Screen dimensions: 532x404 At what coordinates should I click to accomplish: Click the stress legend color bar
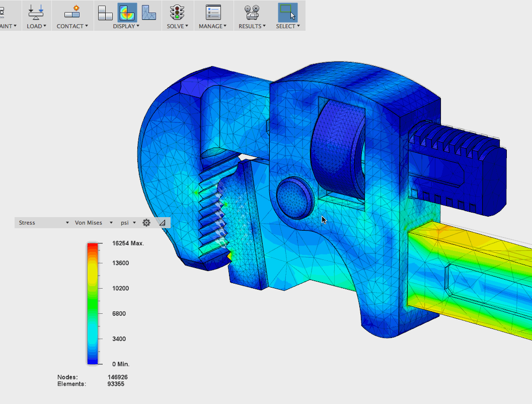tap(92, 303)
